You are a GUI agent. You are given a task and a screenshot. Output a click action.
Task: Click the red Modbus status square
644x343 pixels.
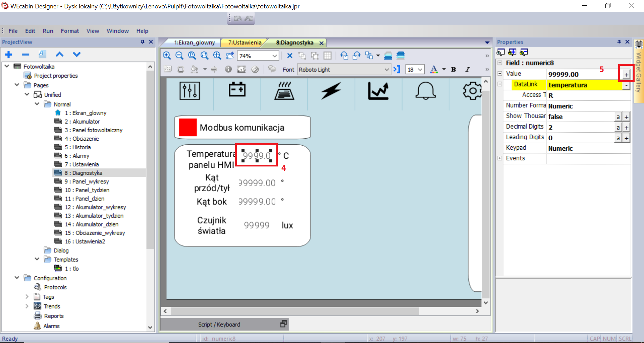coord(188,127)
